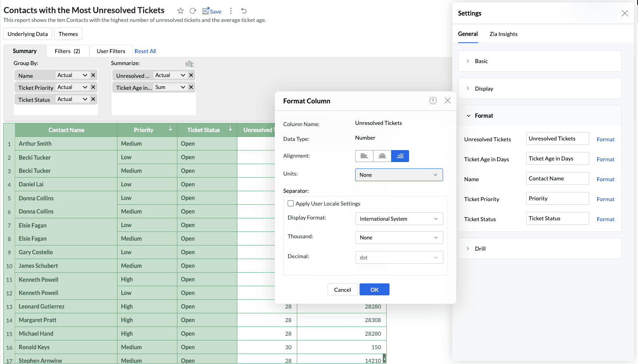Screen dimensions: 638x364
Task: Remove the Unresolved summarize field
Action: [191, 75]
